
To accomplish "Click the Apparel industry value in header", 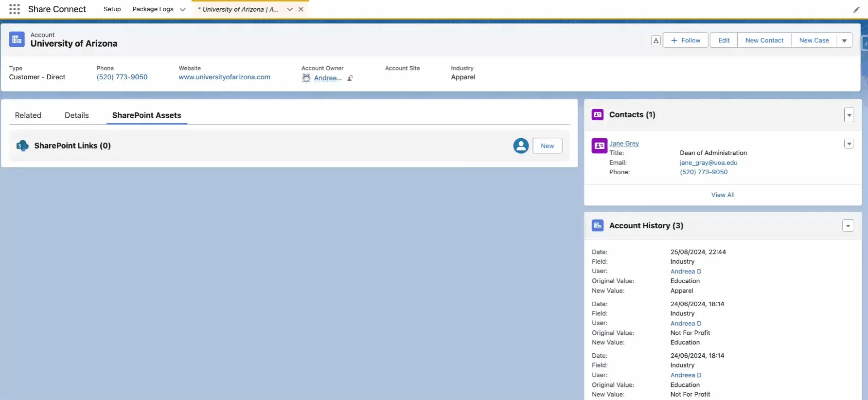I will (463, 77).
